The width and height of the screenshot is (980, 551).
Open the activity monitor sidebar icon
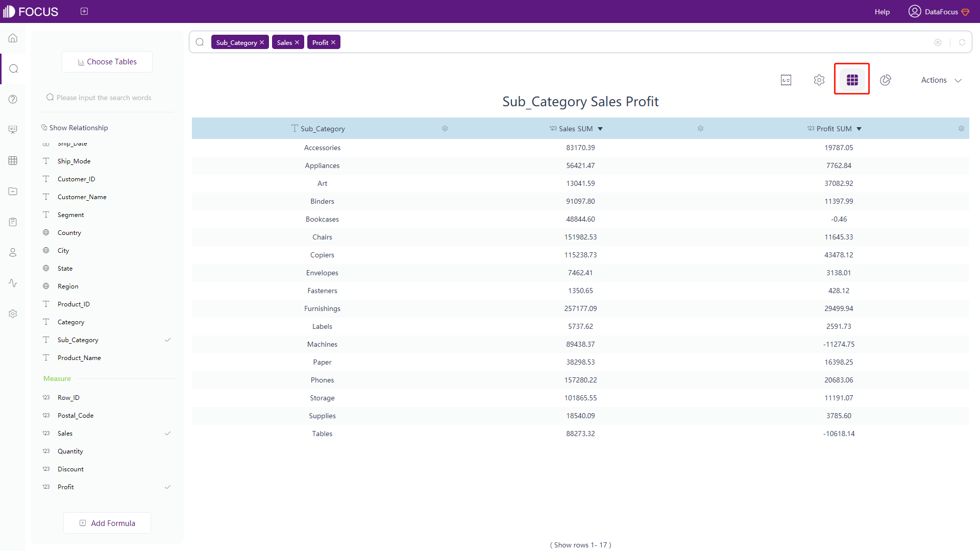click(x=13, y=283)
